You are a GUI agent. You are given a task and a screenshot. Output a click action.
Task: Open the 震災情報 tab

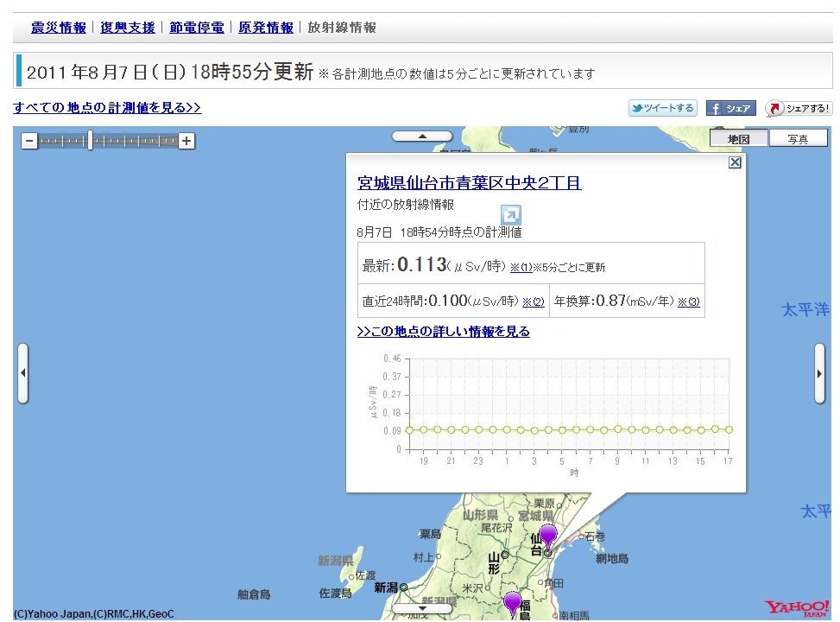[59, 28]
